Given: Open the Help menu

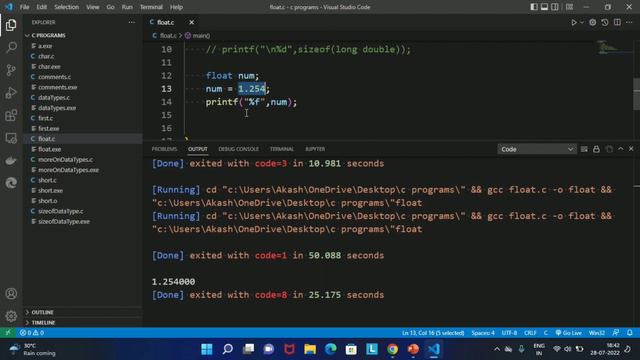Looking at the screenshot, I should tap(176, 7).
